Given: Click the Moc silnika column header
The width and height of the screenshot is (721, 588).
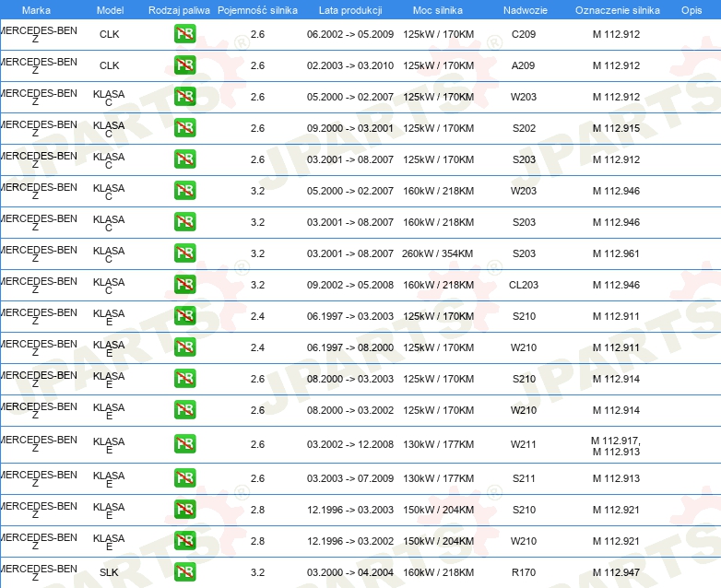Looking at the screenshot, I should tap(438, 10).
